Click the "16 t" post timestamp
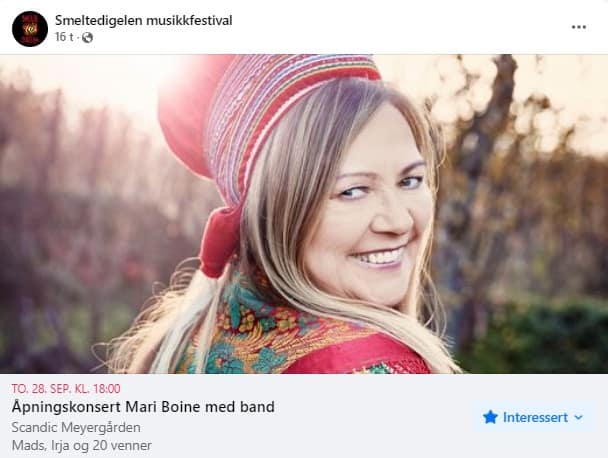Viewport: 608px width, 458px height. tap(64, 38)
